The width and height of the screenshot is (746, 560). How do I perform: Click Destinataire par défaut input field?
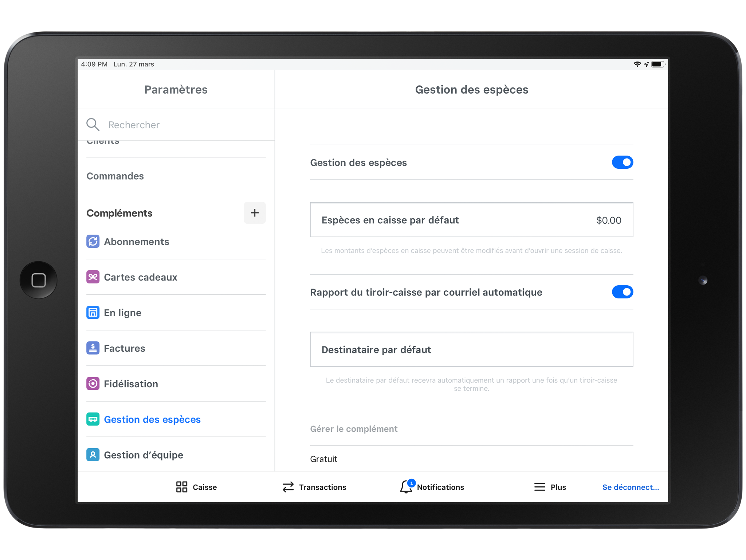pos(471,349)
